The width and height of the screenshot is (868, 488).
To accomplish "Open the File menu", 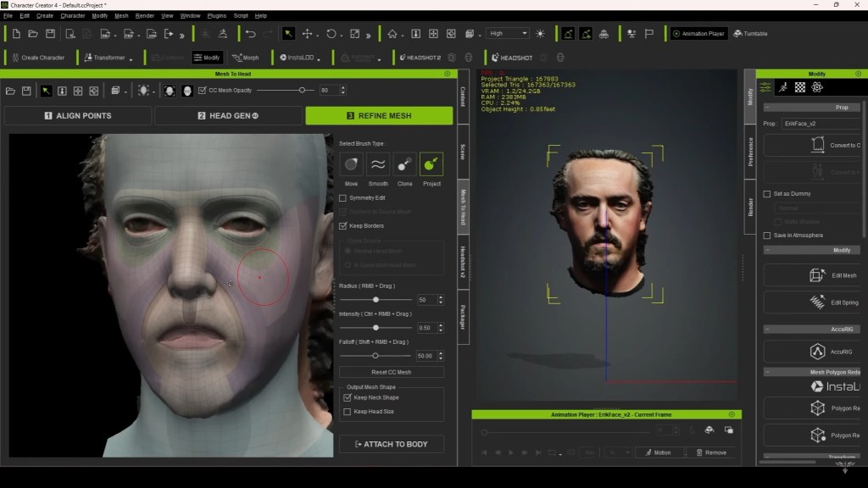I will 8,16.
